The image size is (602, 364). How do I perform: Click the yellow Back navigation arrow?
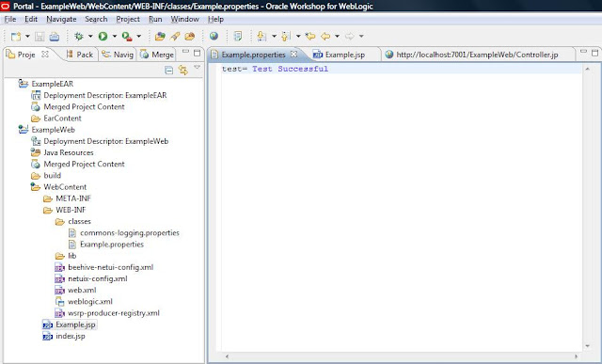click(325, 36)
